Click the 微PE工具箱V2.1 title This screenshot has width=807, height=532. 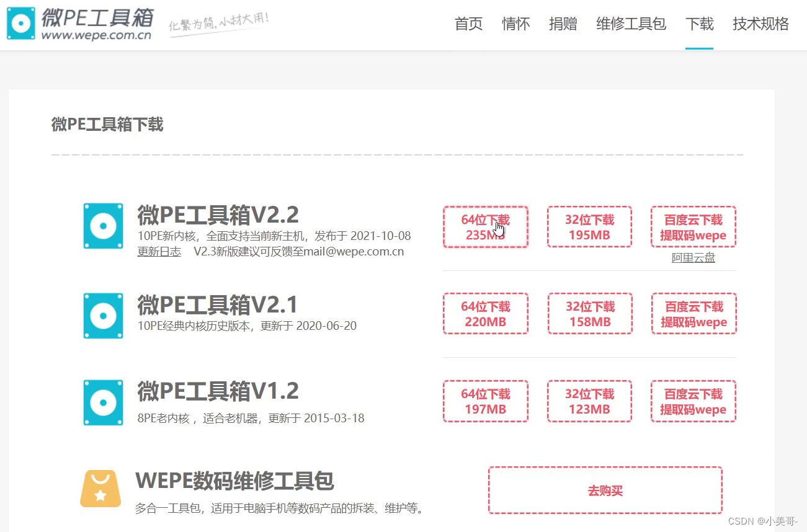(x=218, y=304)
